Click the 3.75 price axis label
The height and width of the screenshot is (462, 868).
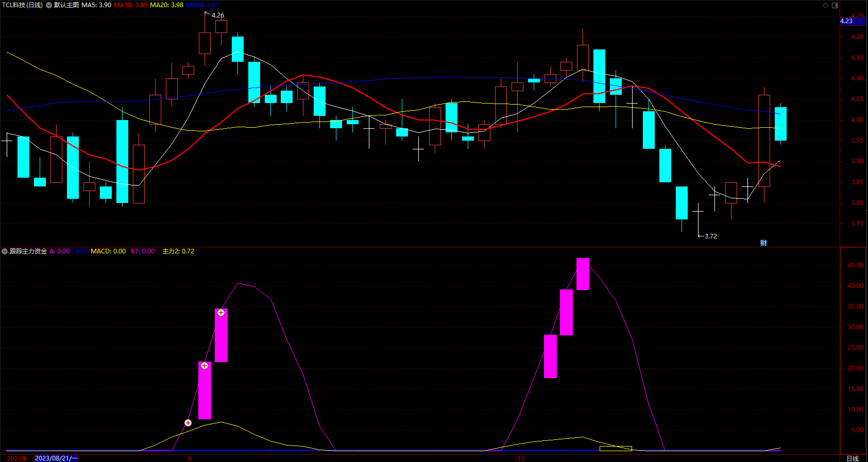(857, 224)
